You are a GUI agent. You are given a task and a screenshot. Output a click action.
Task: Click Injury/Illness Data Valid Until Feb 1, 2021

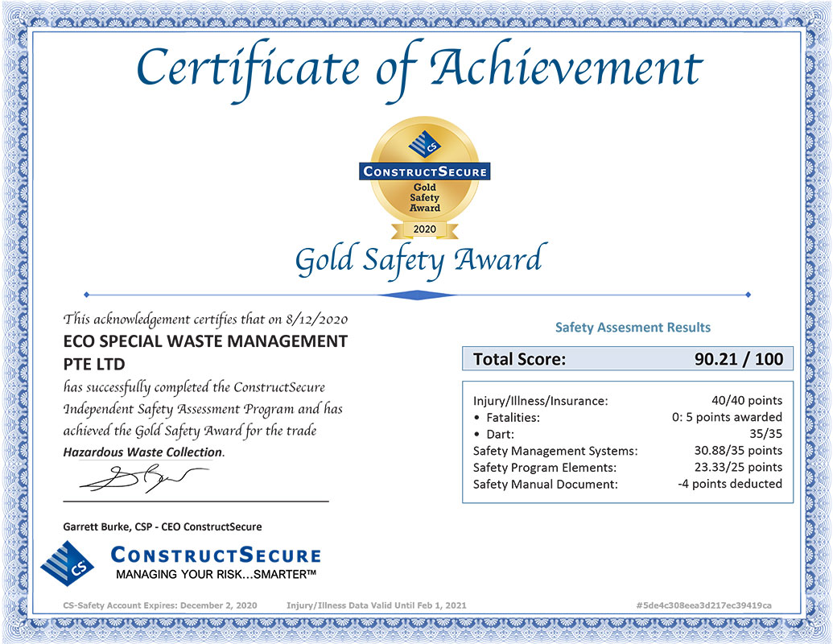(x=376, y=605)
